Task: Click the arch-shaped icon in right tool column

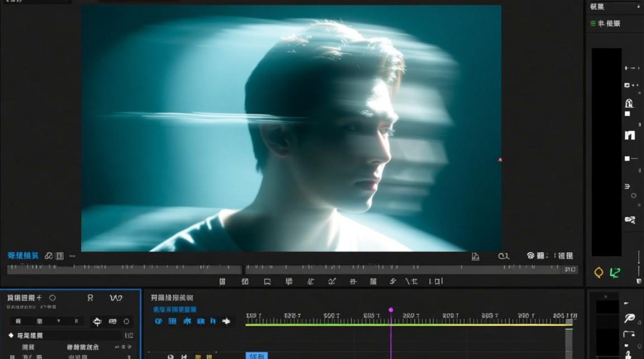Action: 629,135
